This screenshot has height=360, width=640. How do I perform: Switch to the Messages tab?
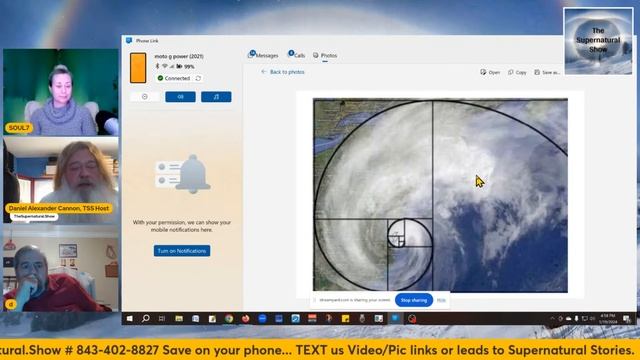pyautogui.click(x=263, y=55)
